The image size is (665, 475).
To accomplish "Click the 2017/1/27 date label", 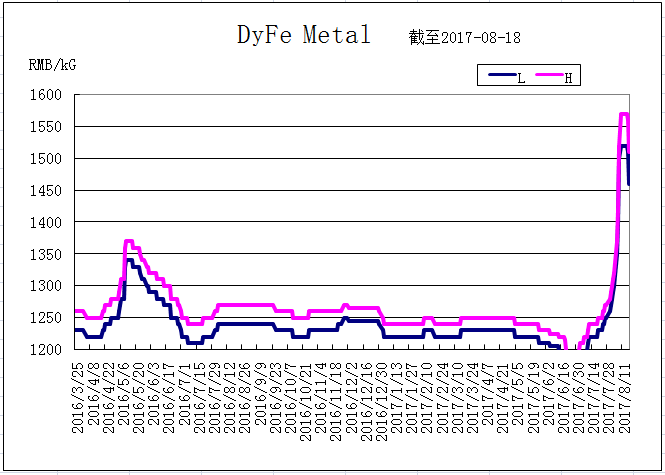I will point(413,397).
